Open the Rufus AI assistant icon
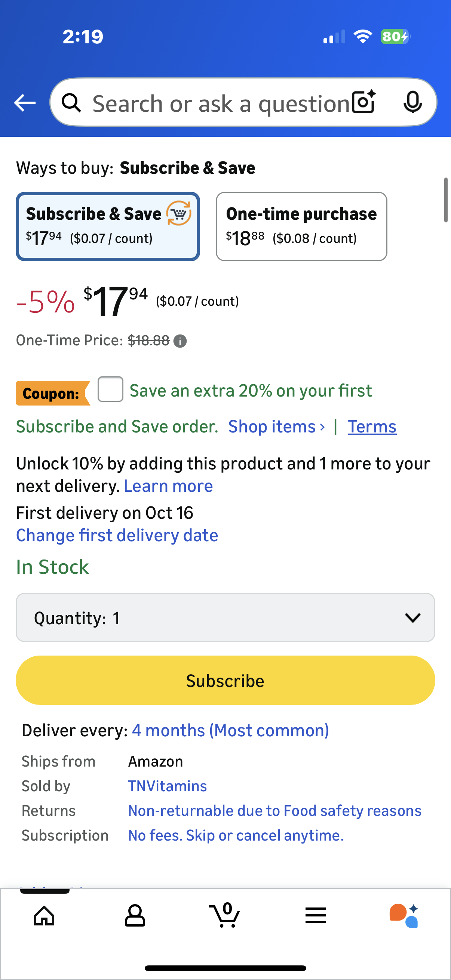Image resolution: width=451 pixels, height=980 pixels. pos(404,915)
